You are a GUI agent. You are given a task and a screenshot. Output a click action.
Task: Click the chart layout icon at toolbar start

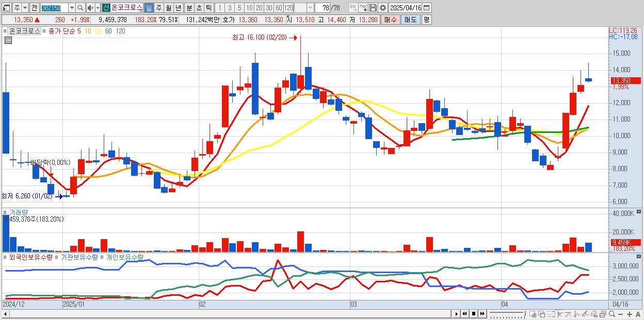click(7, 8)
